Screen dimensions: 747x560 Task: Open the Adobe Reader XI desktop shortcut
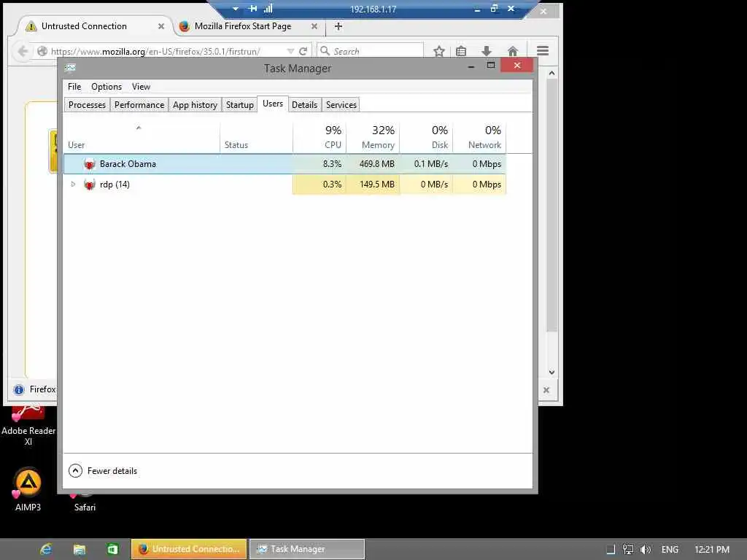(x=28, y=425)
